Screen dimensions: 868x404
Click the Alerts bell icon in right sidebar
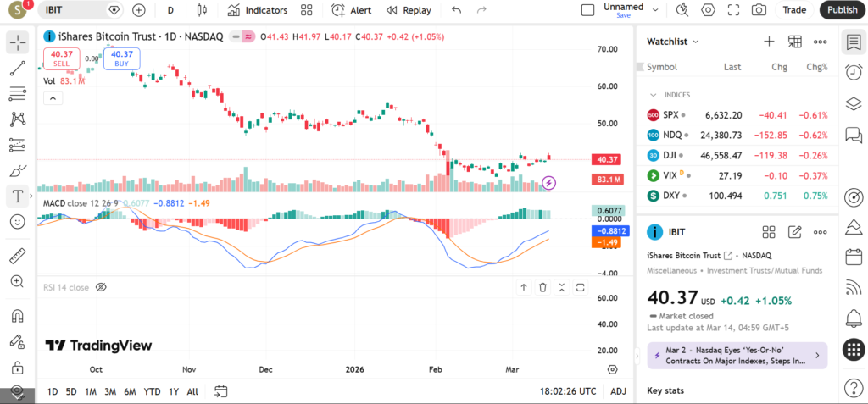(x=854, y=318)
